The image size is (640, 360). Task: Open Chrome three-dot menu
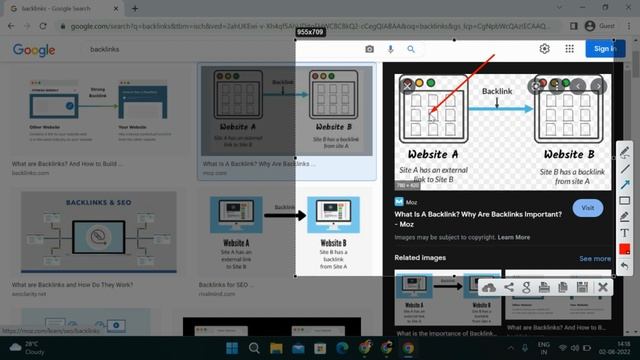click(x=629, y=26)
